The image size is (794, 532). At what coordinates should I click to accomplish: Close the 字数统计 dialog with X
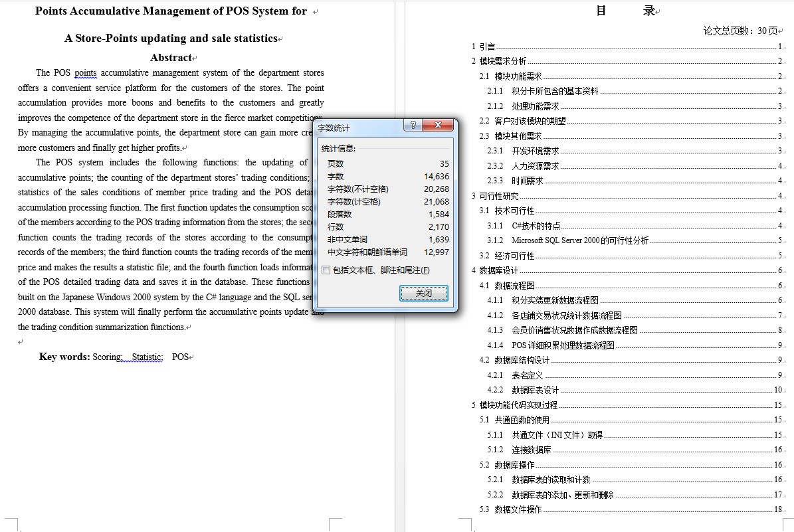pyautogui.click(x=437, y=125)
